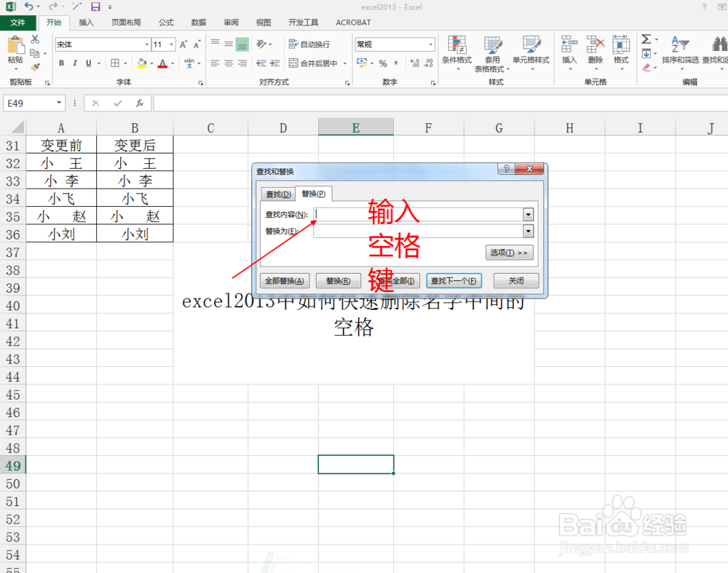Open the Replace with (替换为) history dropdown
The width and height of the screenshot is (728, 573).
529,231
